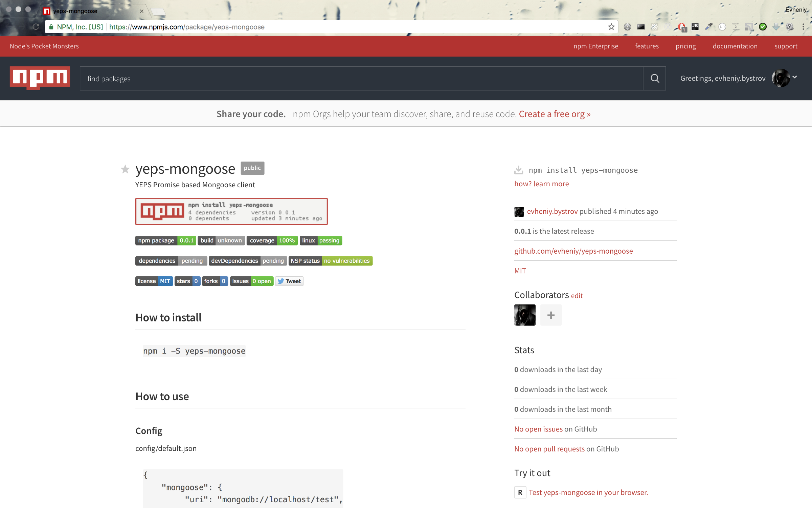Click the green checkmark extension icon
The height and width of the screenshot is (508, 812).
click(763, 27)
